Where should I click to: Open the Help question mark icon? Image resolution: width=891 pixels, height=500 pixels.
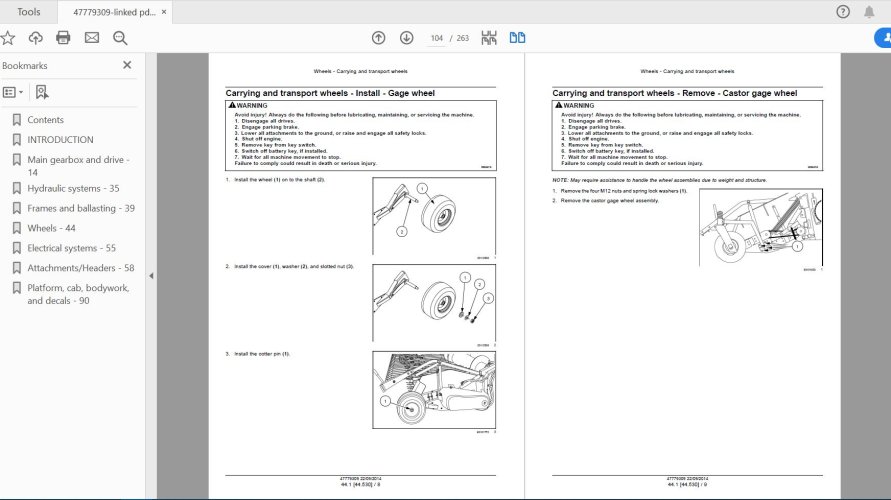[x=842, y=12]
